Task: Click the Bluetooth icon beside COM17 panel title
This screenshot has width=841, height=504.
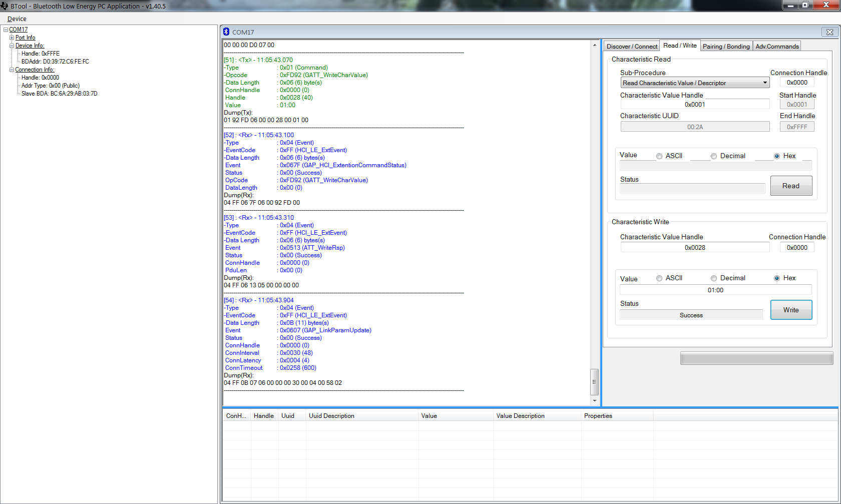Action: [226, 32]
